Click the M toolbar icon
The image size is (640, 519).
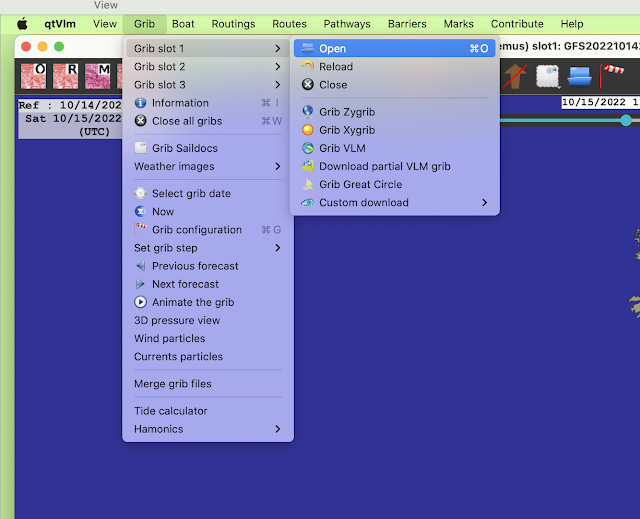(97, 76)
